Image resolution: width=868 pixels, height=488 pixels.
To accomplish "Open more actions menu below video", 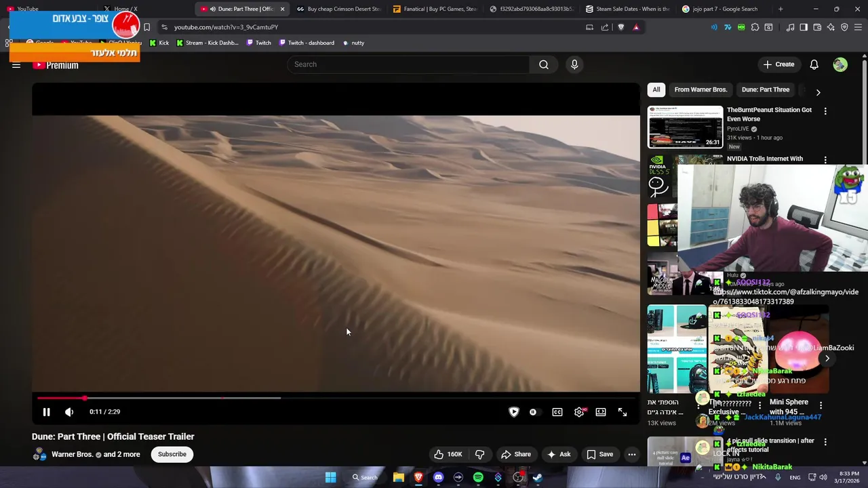I will [631, 454].
